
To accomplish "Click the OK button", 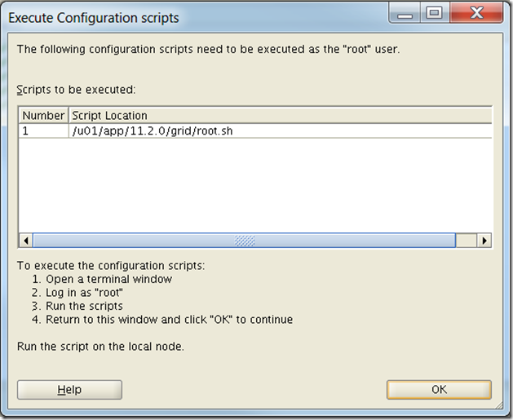I will [439, 390].
